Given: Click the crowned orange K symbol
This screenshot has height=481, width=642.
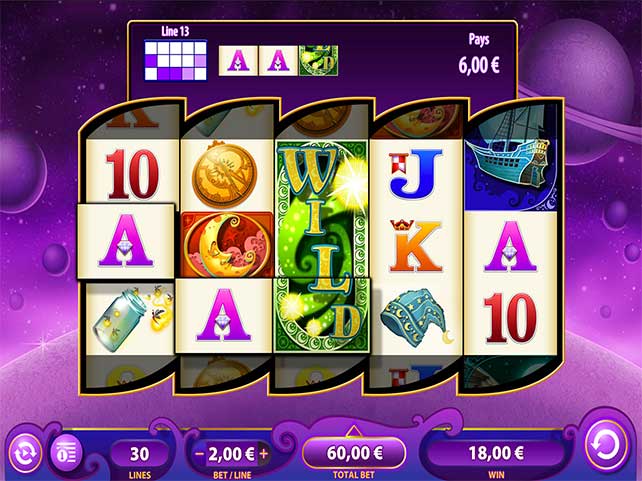Looking at the screenshot, I should click(x=415, y=246).
